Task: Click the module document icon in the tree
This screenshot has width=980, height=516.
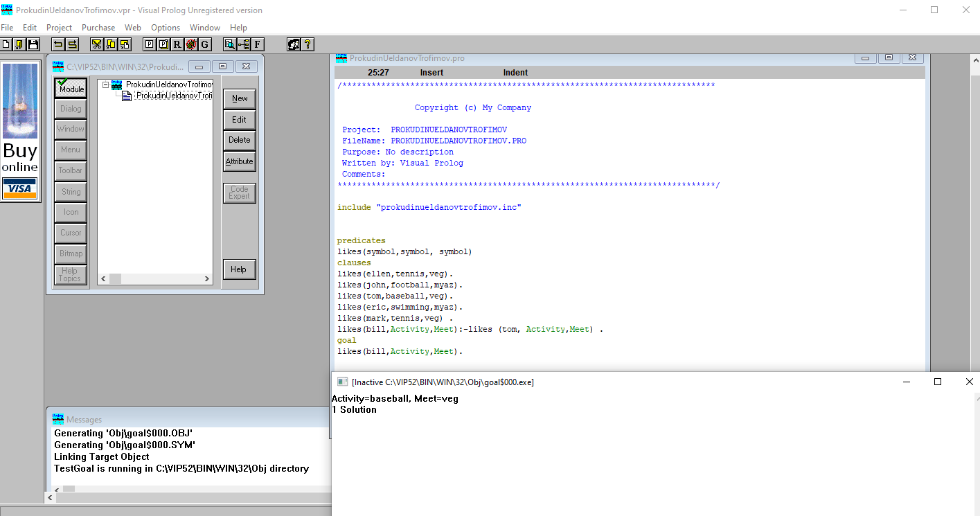Action: point(127,96)
